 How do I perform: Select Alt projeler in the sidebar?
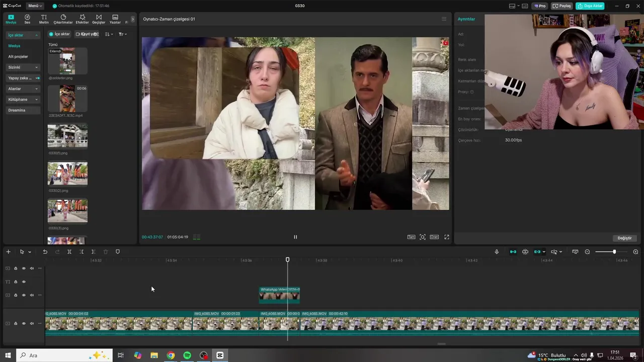18,57
